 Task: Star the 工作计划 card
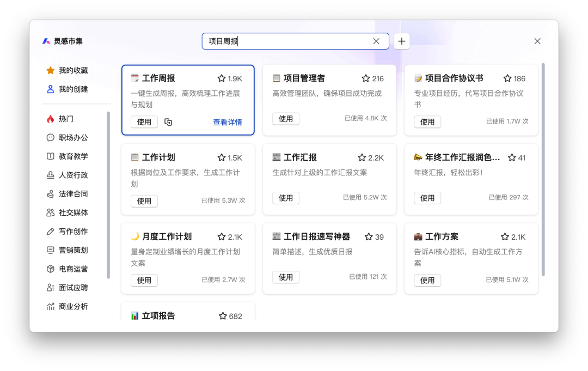221,157
